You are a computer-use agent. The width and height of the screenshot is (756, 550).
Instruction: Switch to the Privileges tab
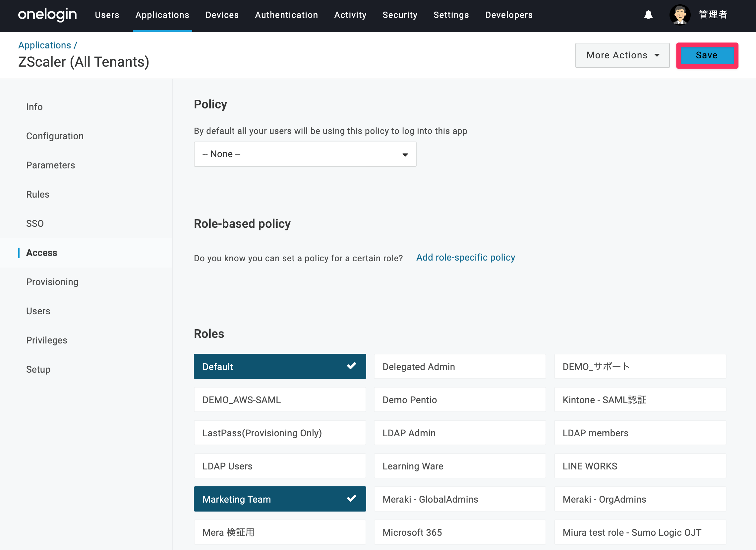pos(47,340)
